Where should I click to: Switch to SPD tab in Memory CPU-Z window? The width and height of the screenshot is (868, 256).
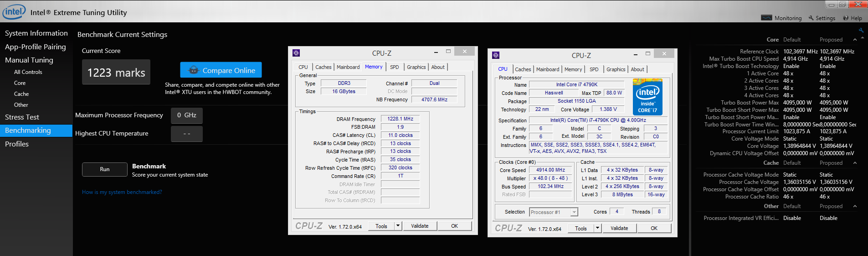click(x=395, y=67)
